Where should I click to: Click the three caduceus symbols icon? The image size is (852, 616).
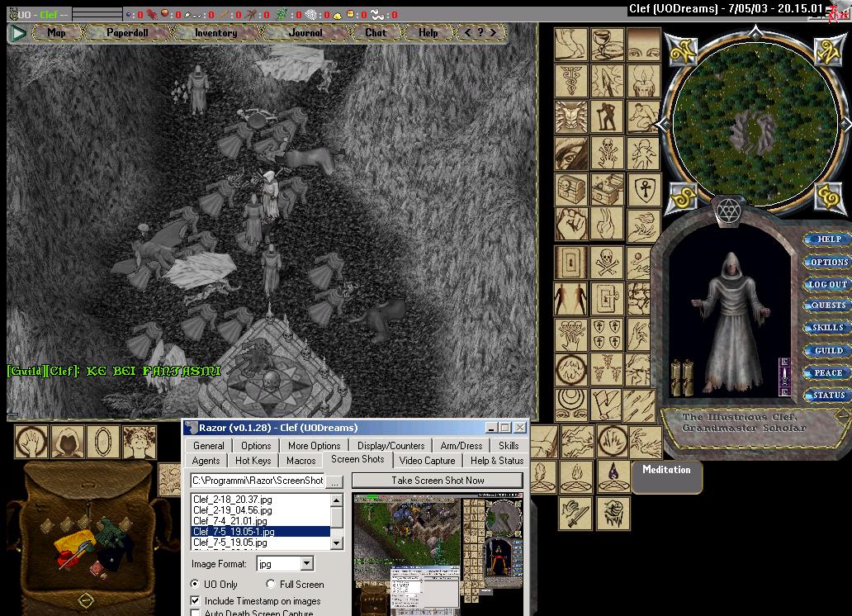pos(607,370)
